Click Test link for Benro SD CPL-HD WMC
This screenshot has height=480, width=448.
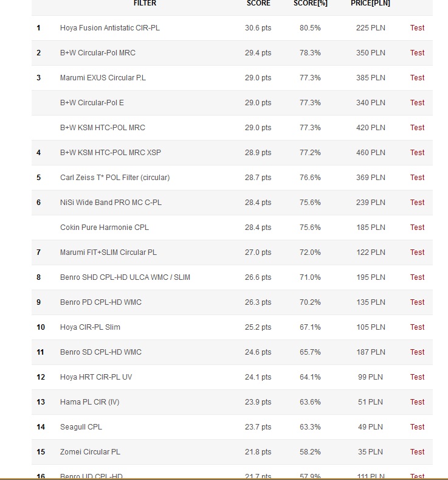[417, 352]
